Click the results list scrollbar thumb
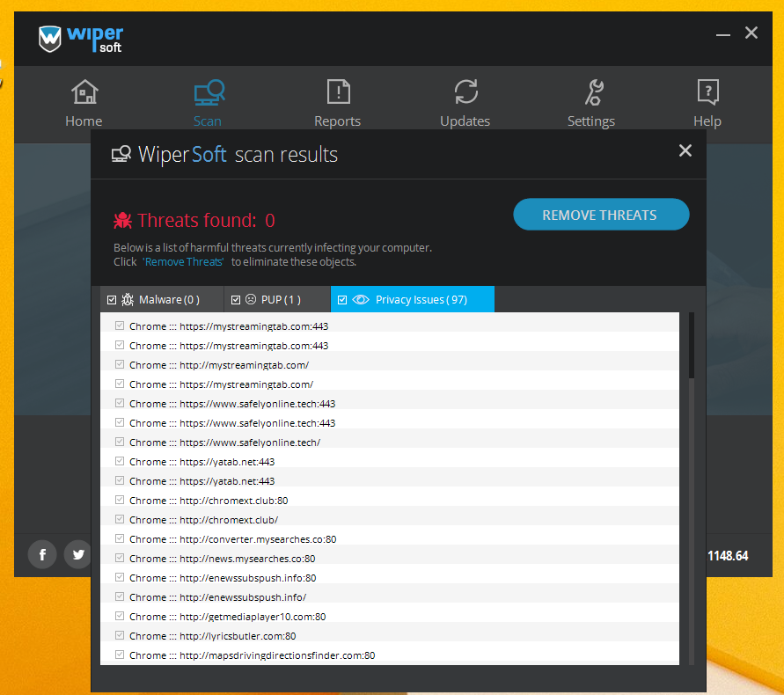 pos(692,345)
